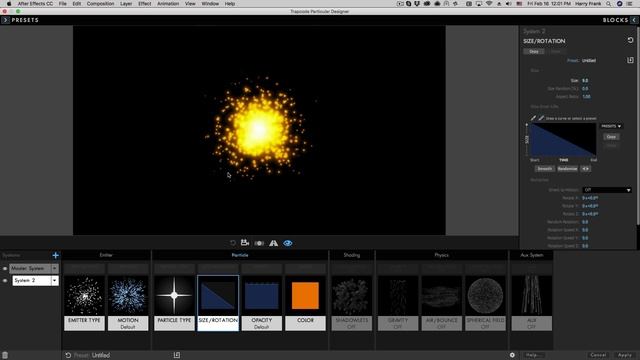Image resolution: width=640 pixels, height=360 pixels.
Task: Click the Apply button
Action: 624,355
